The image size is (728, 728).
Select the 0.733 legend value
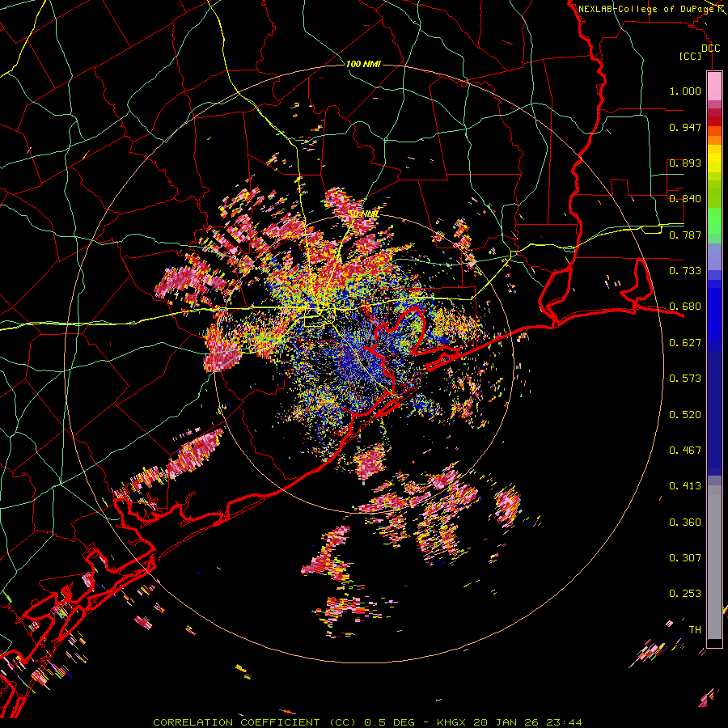click(685, 271)
